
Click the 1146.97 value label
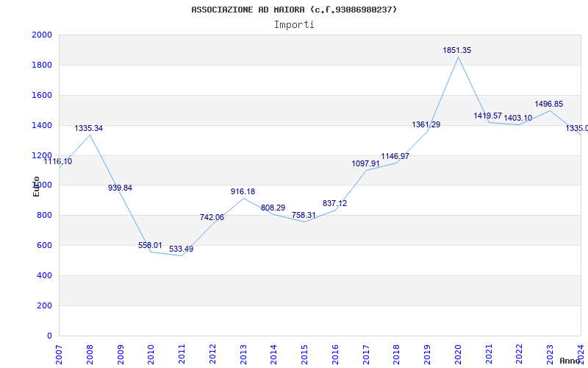point(395,157)
